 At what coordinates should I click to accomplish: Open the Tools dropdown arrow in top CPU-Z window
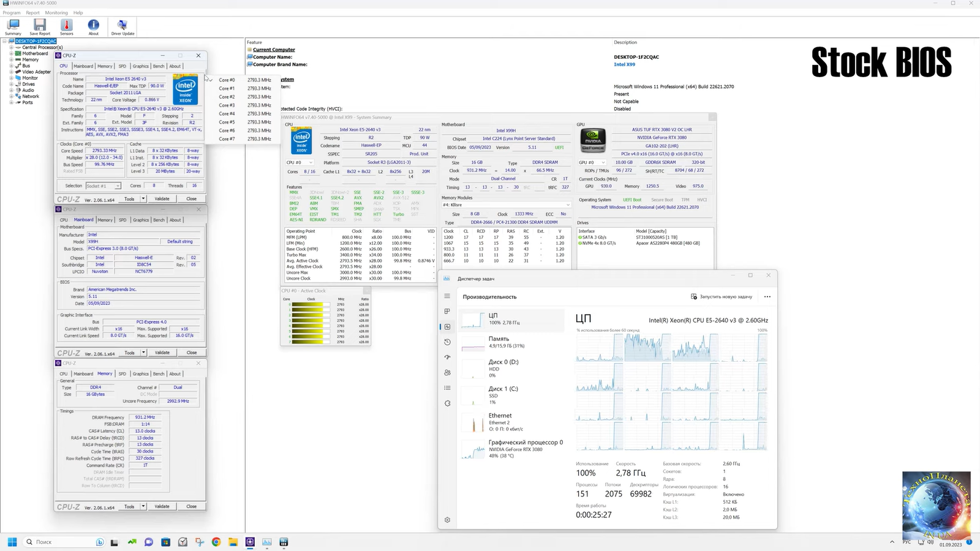click(x=143, y=199)
